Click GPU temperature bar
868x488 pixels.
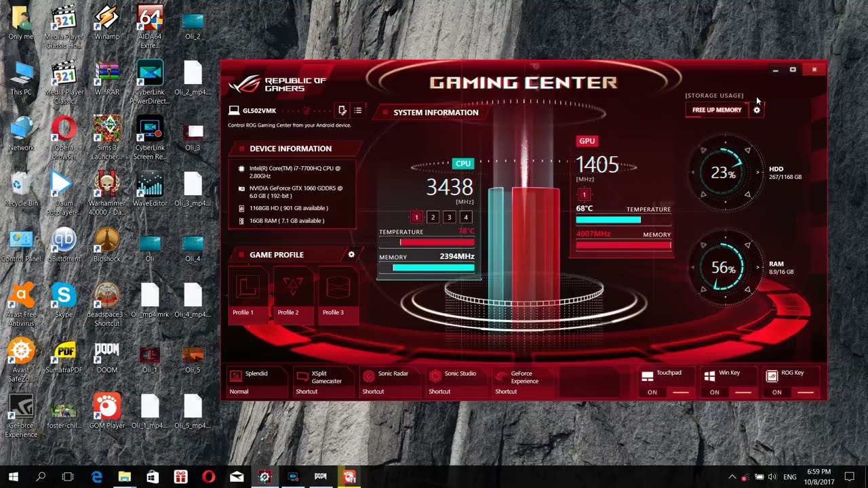[623, 220]
